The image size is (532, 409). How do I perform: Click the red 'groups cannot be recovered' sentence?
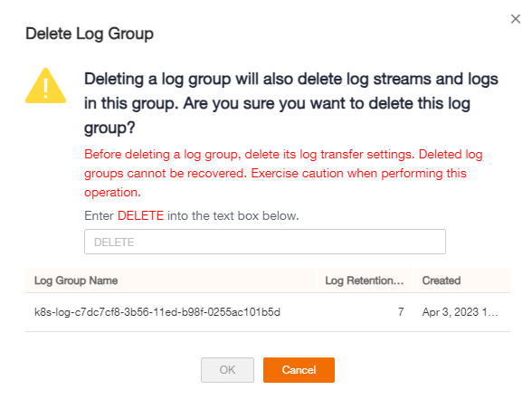coord(166,174)
